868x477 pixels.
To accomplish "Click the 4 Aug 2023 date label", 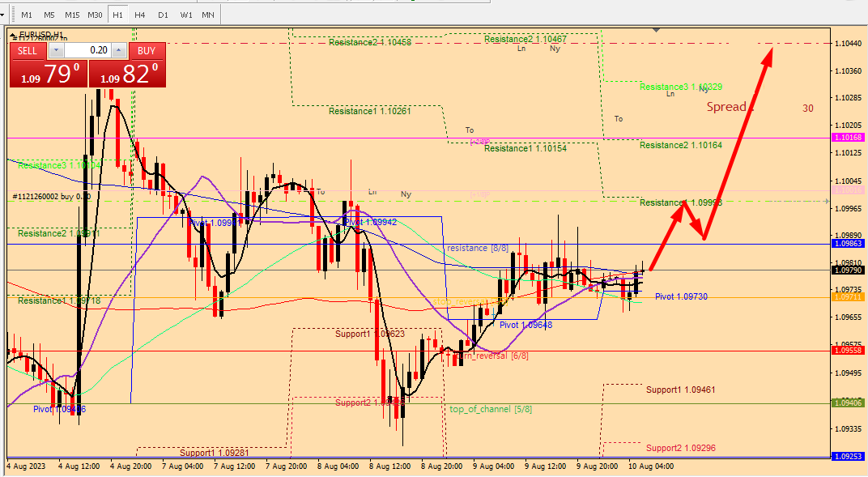I will coord(25,466).
